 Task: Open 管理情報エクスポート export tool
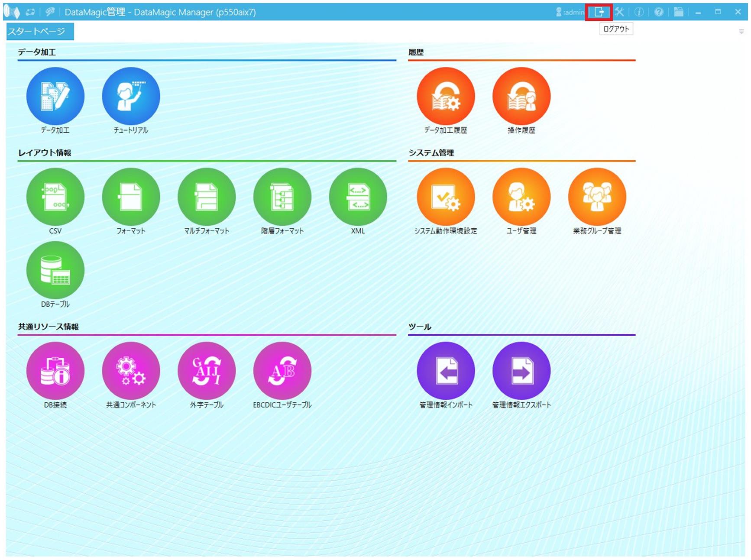[521, 371]
